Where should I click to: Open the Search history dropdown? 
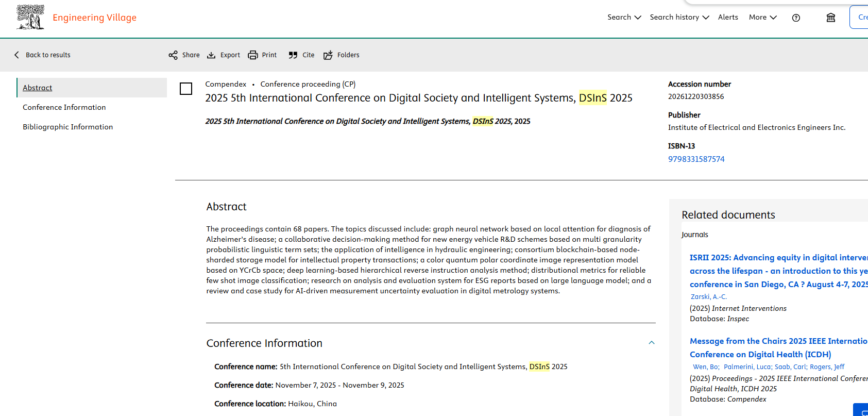click(679, 18)
